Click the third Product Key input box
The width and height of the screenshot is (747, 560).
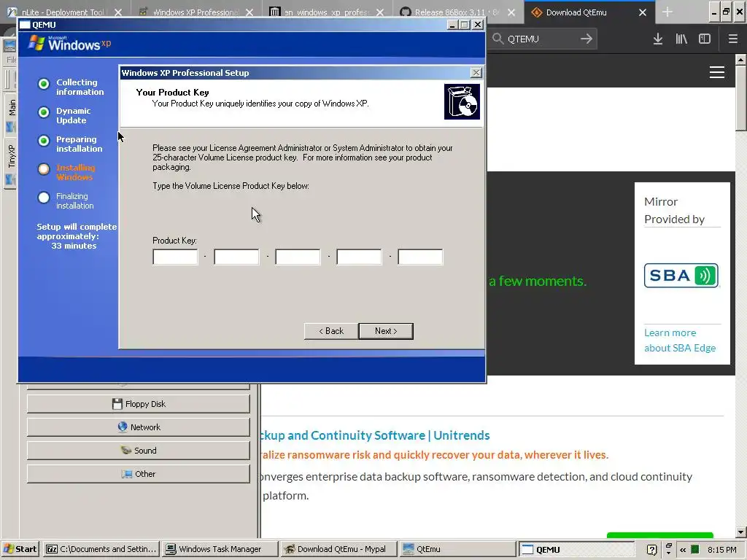pos(298,257)
